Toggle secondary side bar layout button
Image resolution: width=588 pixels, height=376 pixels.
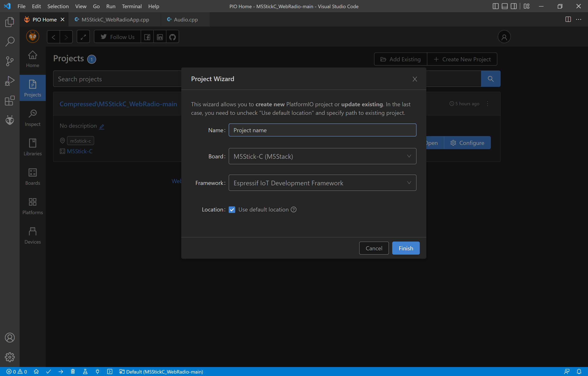tap(513, 6)
